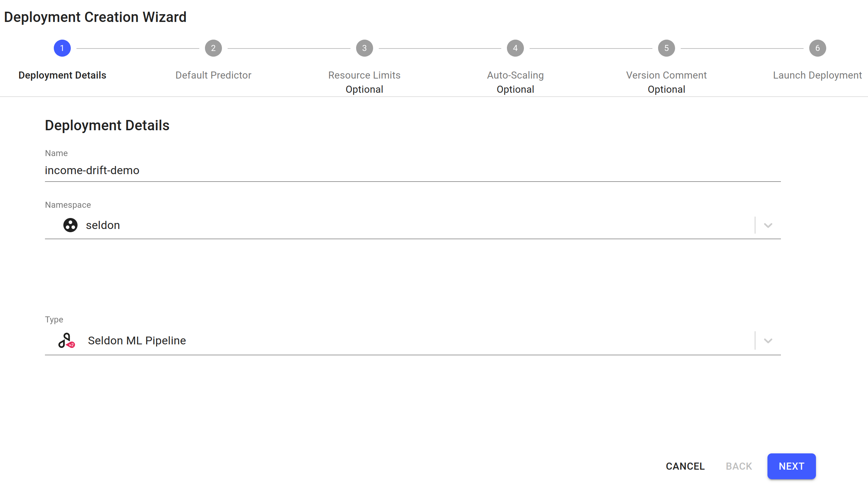Viewport: 868px width, 487px height.
Task: Click step 5 Version Comment icon
Action: (667, 48)
